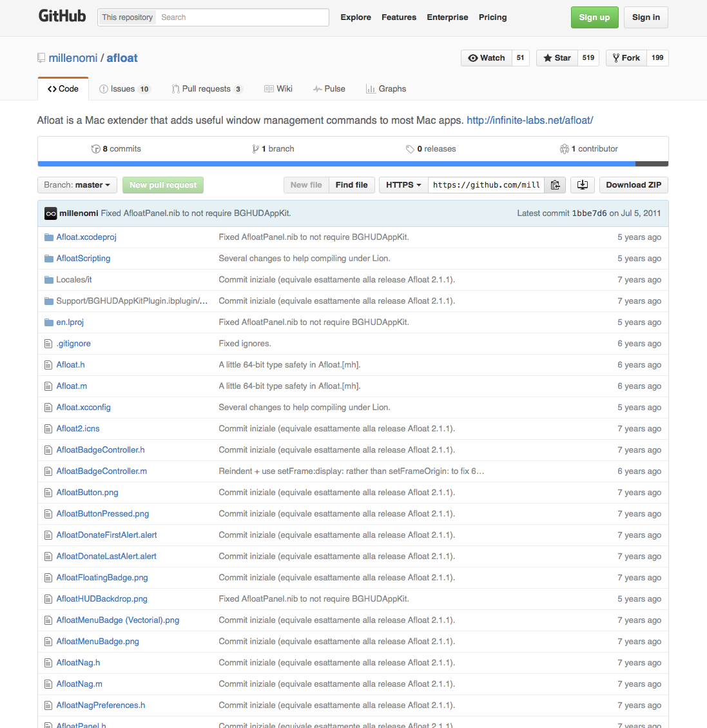Image resolution: width=707 pixels, height=728 pixels.
Task: Click AfloatScripting folder icon
Action: pos(49,259)
